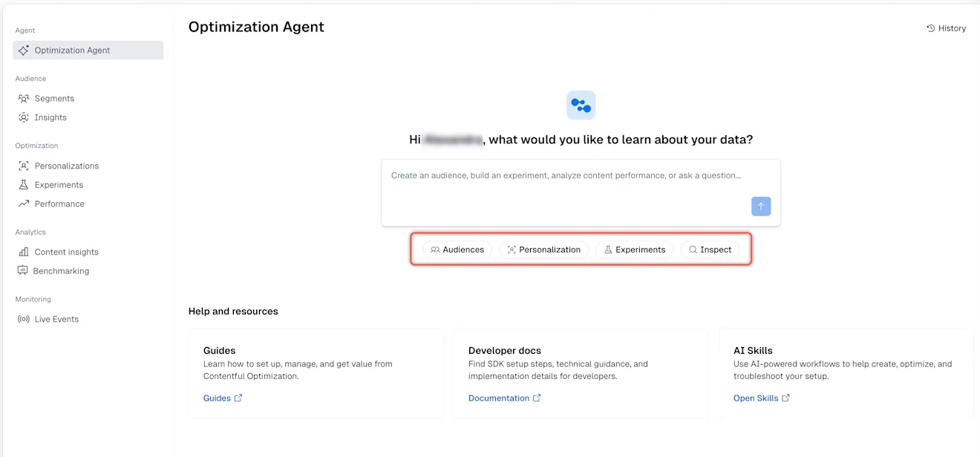The width and height of the screenshot is (980, 457).
Task: Click the blue agent logo icon
Action: click(x=581, y=106)
